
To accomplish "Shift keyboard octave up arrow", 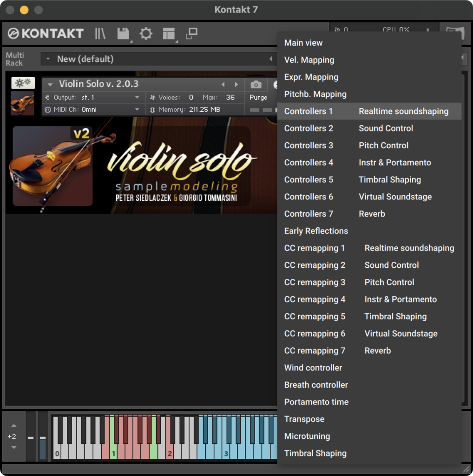I will (13, 426).
